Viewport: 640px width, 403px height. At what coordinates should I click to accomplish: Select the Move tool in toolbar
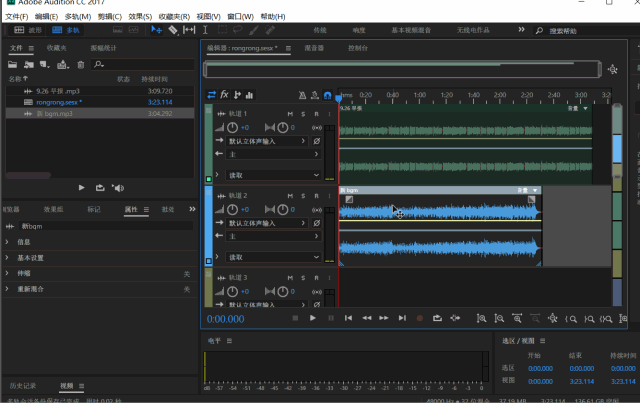(x=156, y=30)
